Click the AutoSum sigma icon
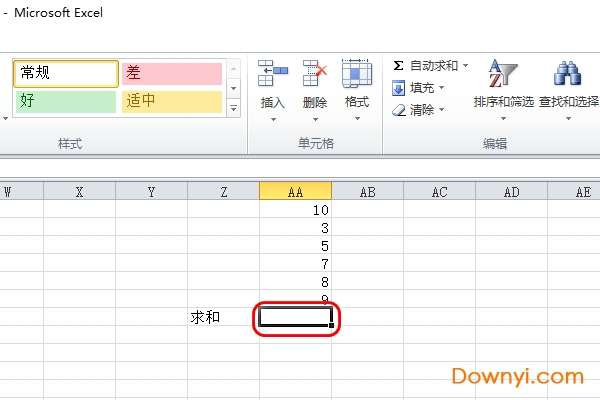The height and width of the screenshot is (400, 600). point(398,65)
